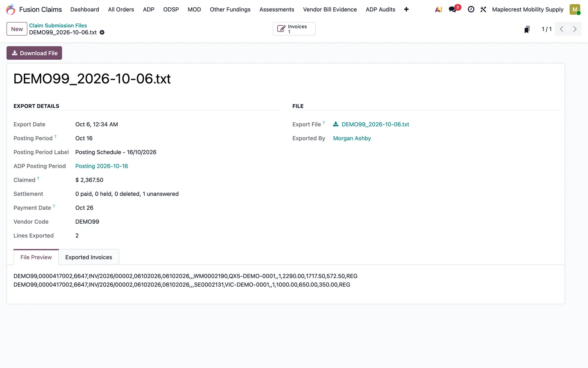Show help tooltip for Export File
Image resolution: width=588 pixels, height=368 pixels.
pyautogui.click(x=324, y=123)
